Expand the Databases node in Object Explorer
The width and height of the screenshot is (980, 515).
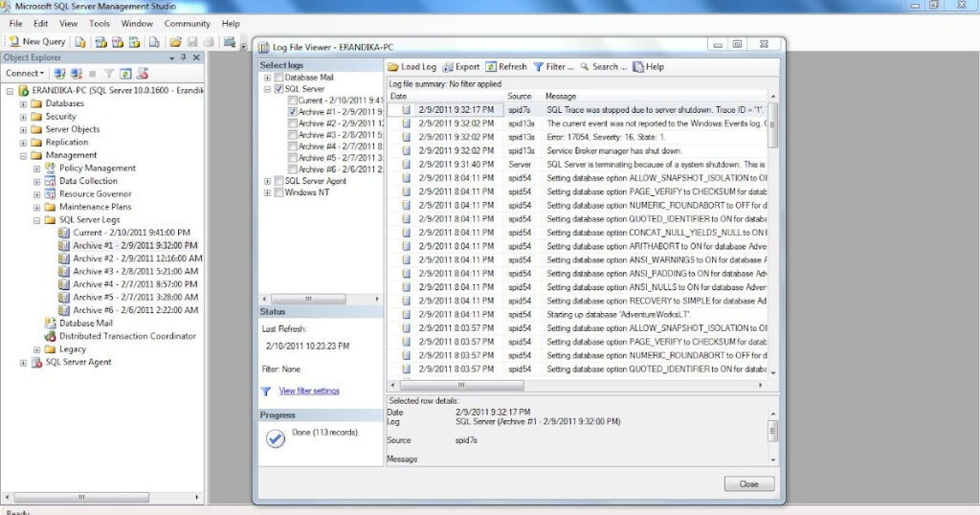point(23,103)
